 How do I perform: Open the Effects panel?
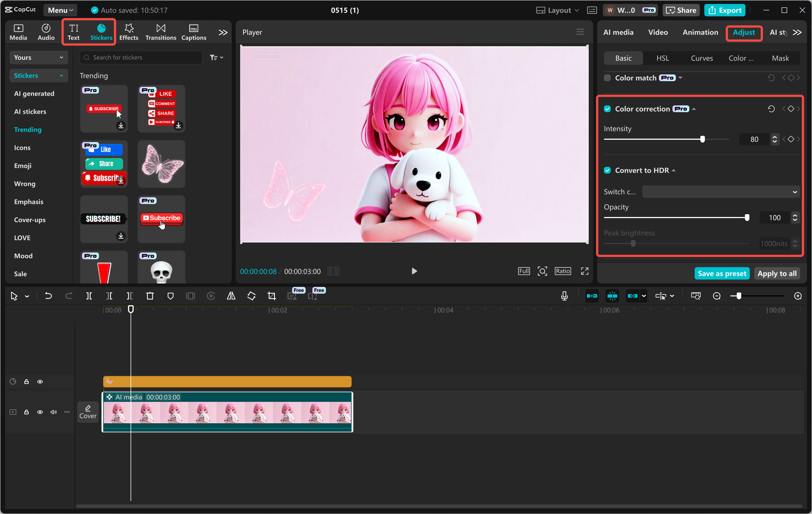coord(129,32)
